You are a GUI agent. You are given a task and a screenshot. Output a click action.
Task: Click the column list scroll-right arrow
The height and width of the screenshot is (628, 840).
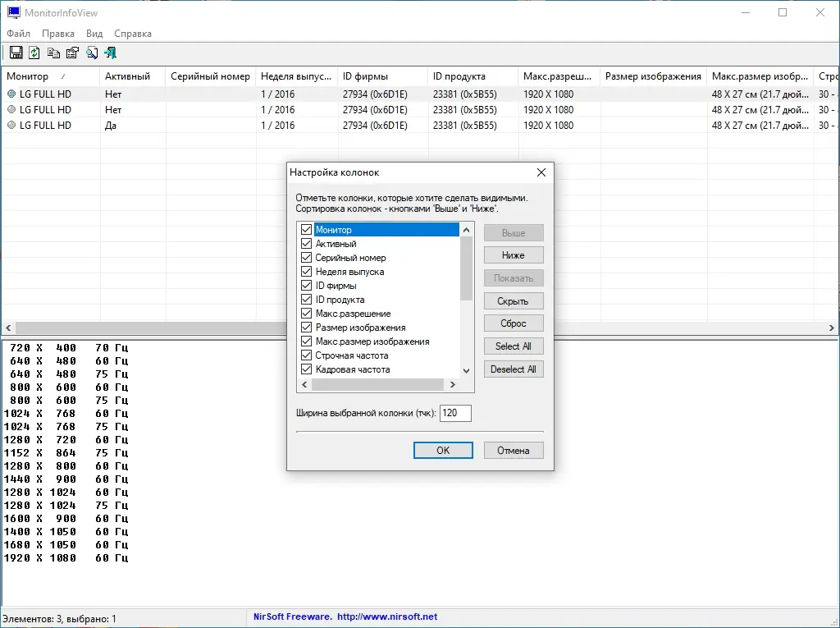click(453, 384)
